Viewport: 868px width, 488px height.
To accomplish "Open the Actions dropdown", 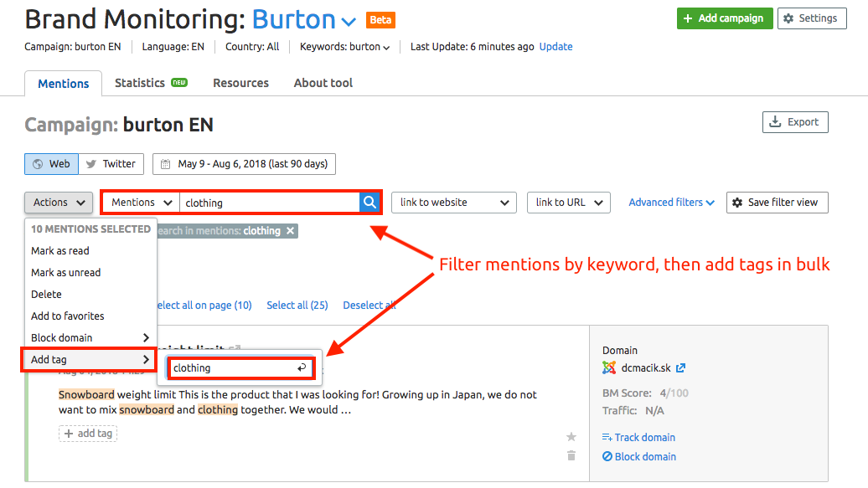I will point(58,203).
